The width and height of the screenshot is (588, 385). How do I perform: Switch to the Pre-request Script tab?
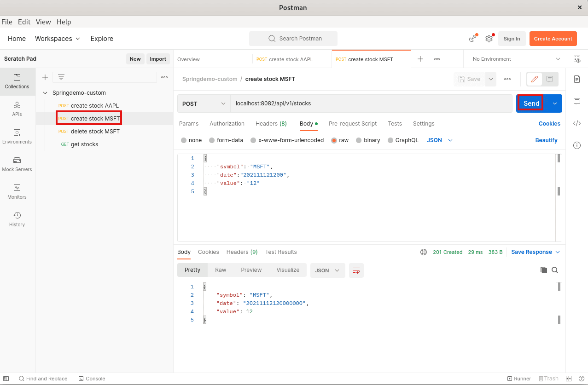pyautogui.click(x=353, y=124)
